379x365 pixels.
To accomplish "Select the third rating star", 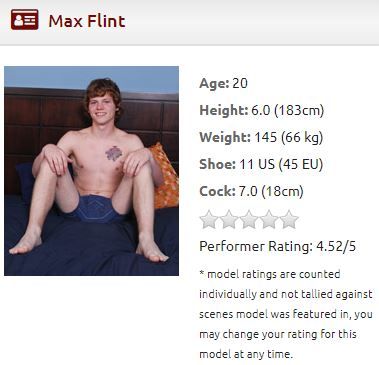I will tap(249, 219).
